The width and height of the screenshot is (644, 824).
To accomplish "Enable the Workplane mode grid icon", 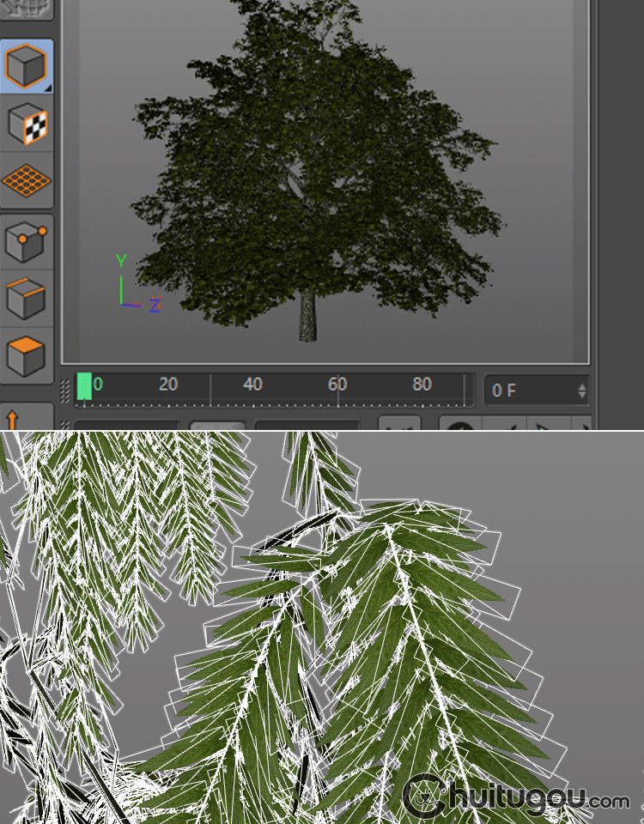I will coord(27,181).
